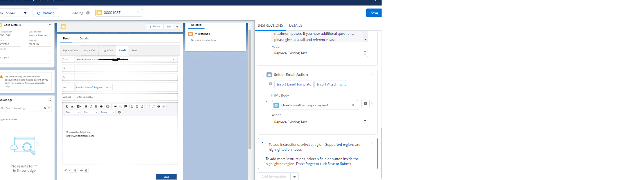644x180 pixels.
Task: Open Action dropdown in step 3
Action: coord(320,122)
